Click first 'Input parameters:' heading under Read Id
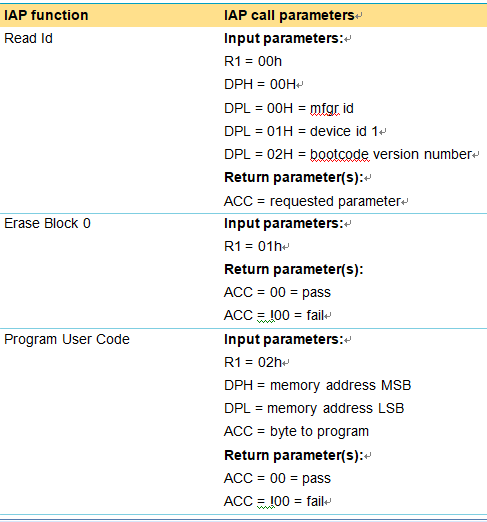Image resolution: width=487 pixels, height=522 pixels. coord(284,38)
